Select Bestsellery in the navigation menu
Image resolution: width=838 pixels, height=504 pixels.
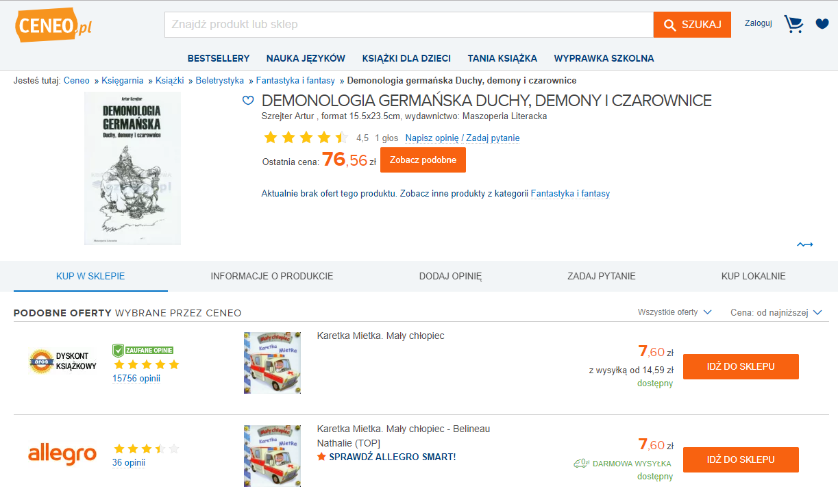click(219, 58)
